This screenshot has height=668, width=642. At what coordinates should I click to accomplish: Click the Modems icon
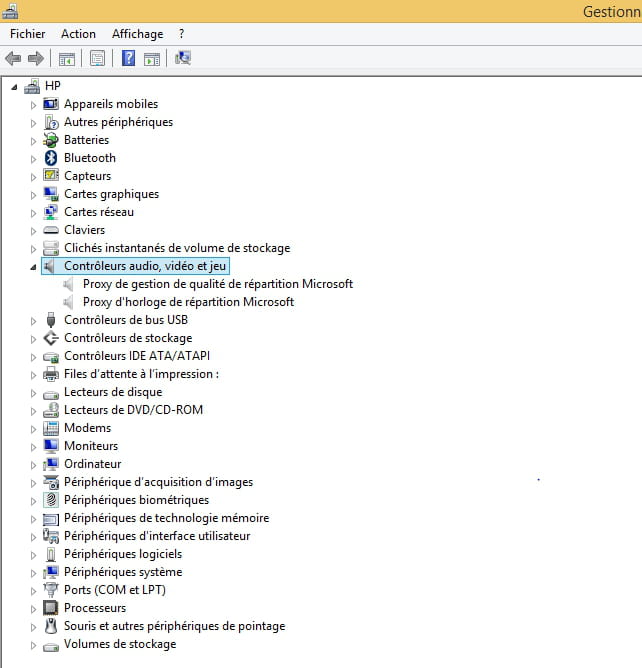tap(51, 428)
